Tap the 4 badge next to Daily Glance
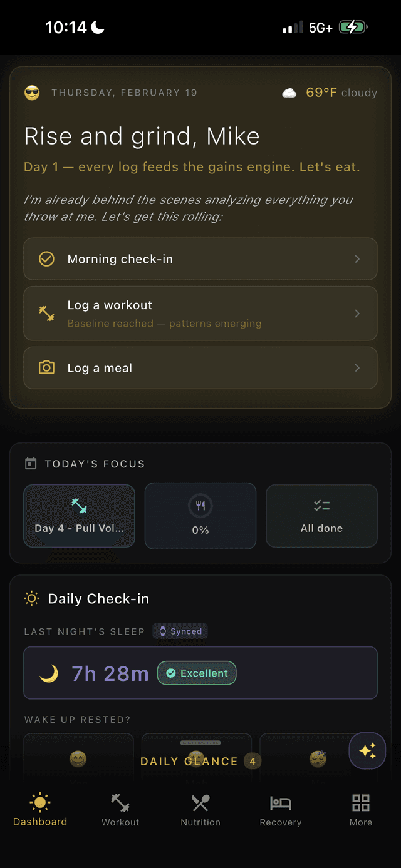The height and width of the screenshot is (868, 401). [x=253, y=762]
